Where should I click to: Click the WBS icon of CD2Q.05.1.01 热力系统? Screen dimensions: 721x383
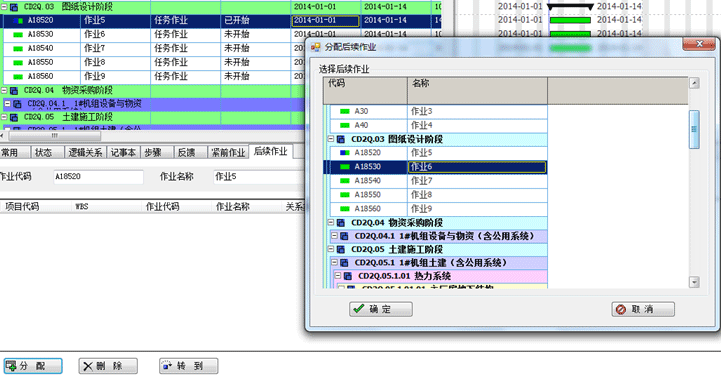[x=348, y=276]
